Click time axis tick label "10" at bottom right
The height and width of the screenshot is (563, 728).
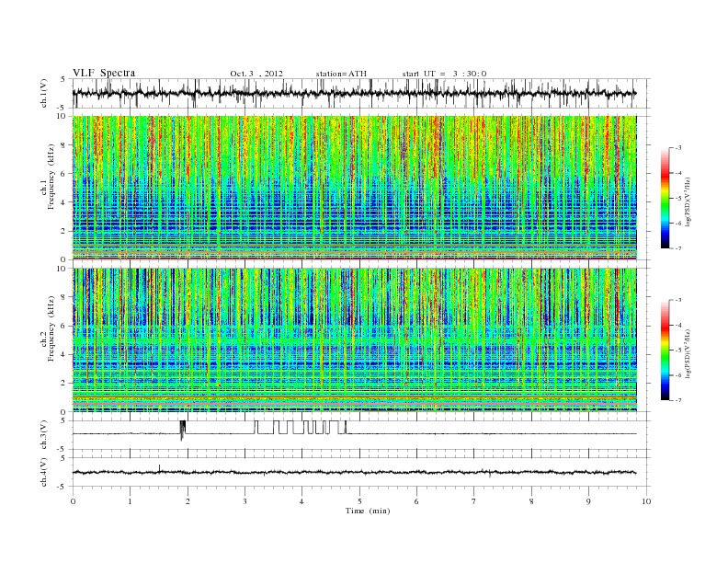[646, 501]
